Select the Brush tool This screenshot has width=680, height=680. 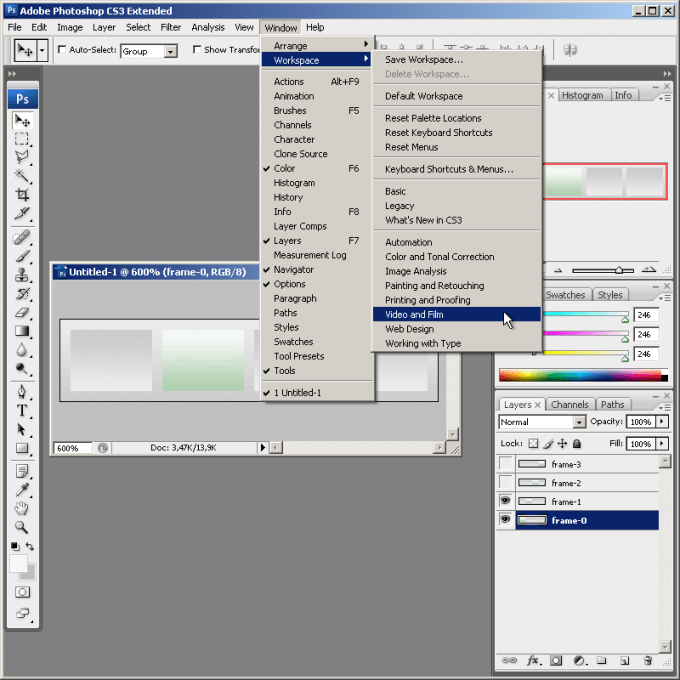22,256
